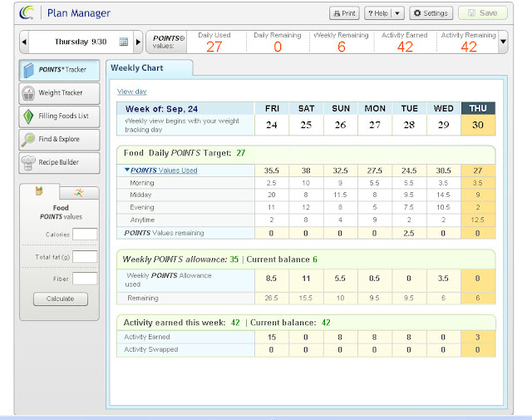Select the FRI 24 day column header

pos(272,118)
